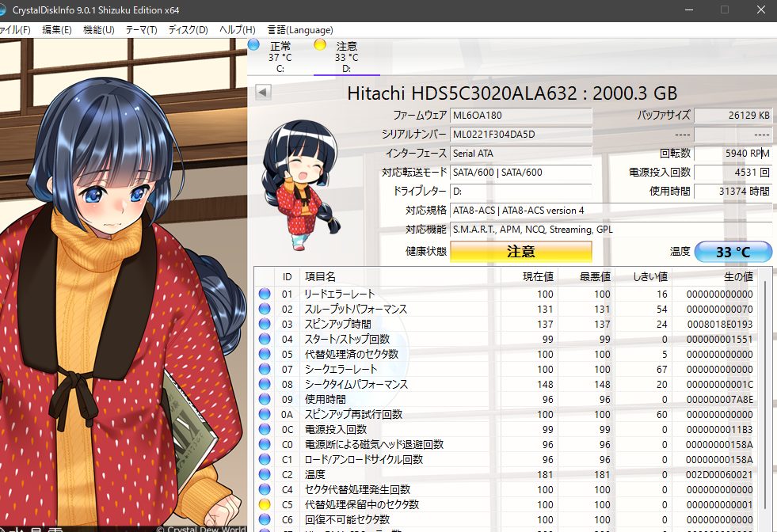The image size is (777, 532).
Task: Open the 編集(E) menu
Action: (57, 30)
